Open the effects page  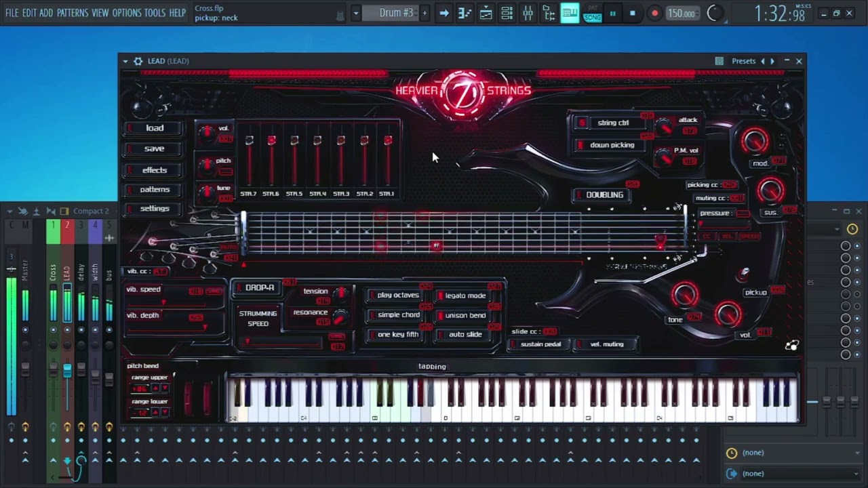coord(155,170)
